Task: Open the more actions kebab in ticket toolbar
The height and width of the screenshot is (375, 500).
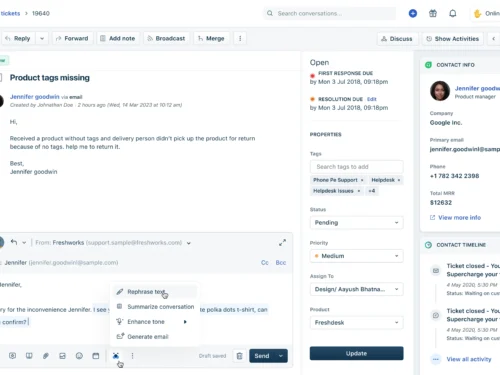Action: (240, 38)
